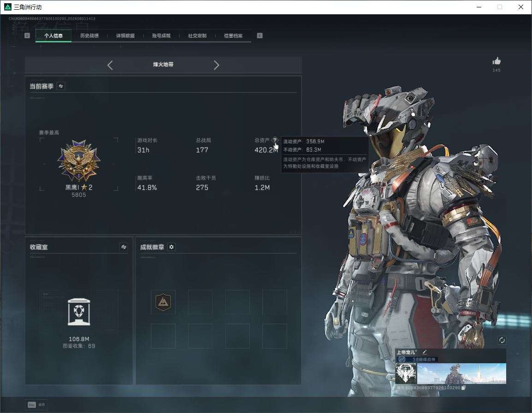Click the Q key hint left of tabs
This screenshot has width=532, height=413.
click(x=27, y=35)
